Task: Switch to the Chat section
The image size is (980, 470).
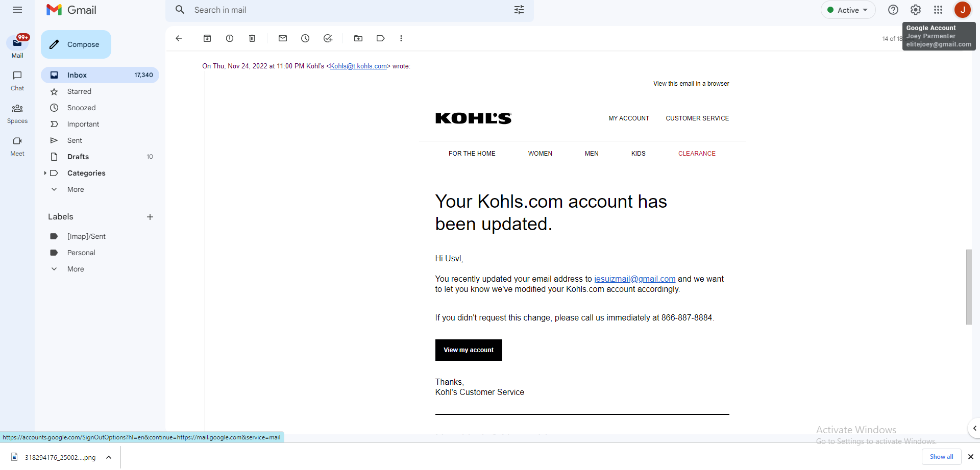Action: tap(17, 81)
